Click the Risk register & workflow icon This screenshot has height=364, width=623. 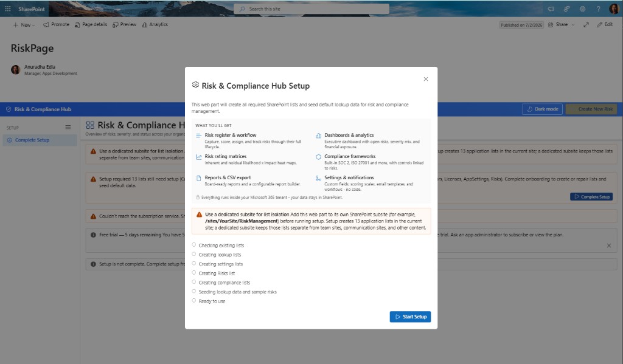[199, 136]
